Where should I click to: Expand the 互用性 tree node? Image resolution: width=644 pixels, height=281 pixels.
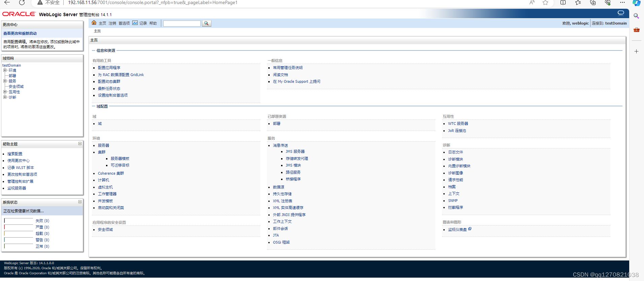pos(5,92)
